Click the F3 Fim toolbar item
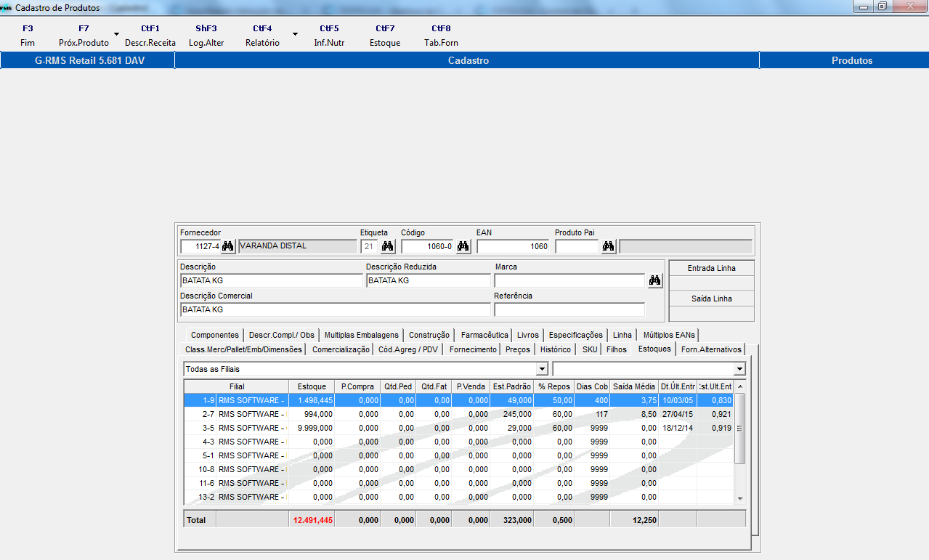929x560 pixels. (x=28, y=36)
